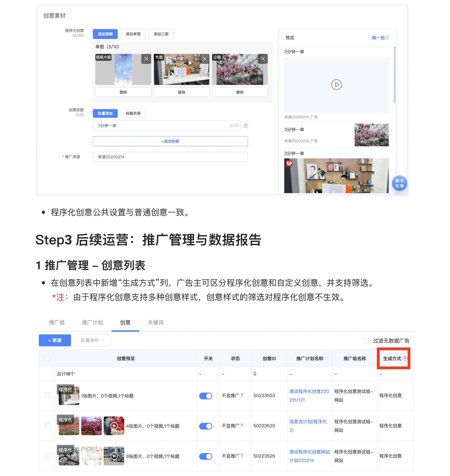The width and height of the screenshot is (450, 476).
Task: Play video thumbnail in creative 50223533 row
Action: click(114, 426)
